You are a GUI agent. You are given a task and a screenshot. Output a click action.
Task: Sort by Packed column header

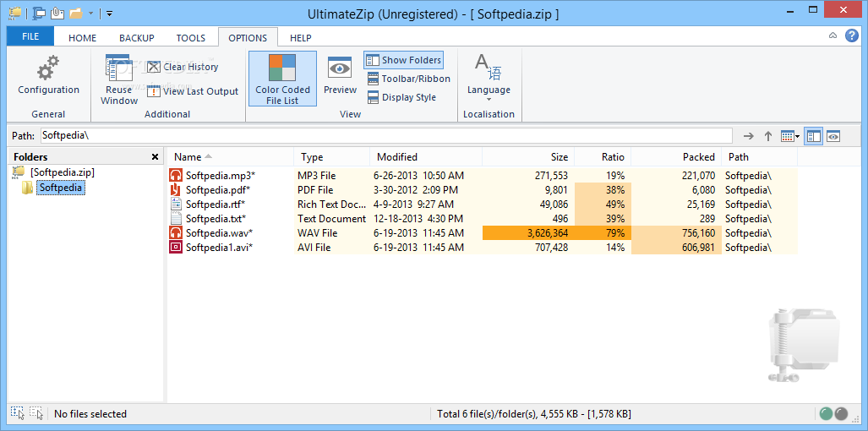pyautogui.click(x=676, y=157)
